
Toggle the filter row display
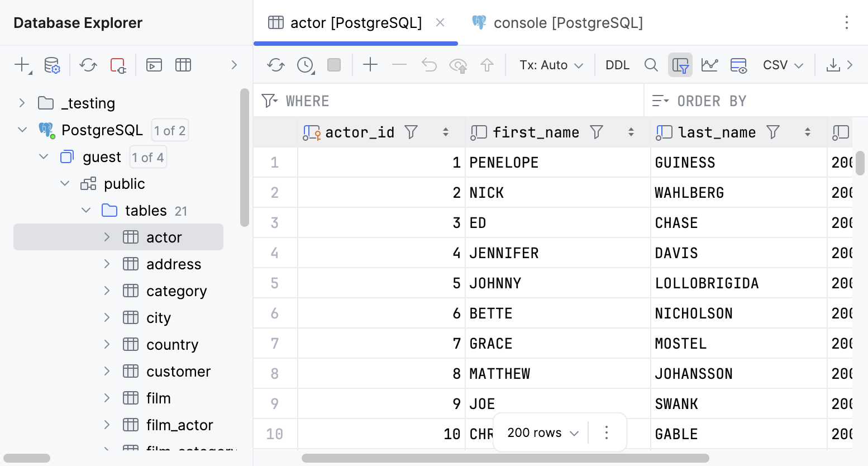point(680,65)
